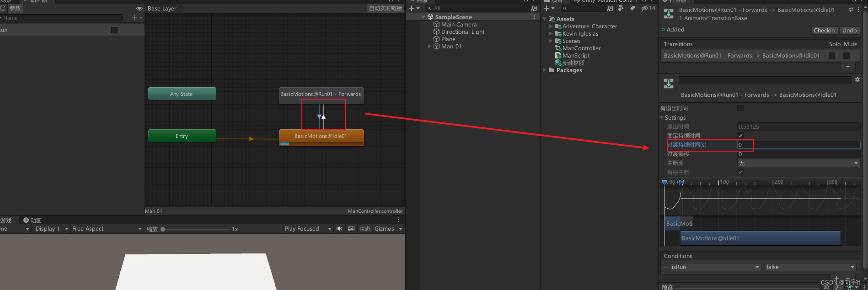Open the isRun condition parameter dropdown
The image size is (868, 290).
tap(715, 267)
